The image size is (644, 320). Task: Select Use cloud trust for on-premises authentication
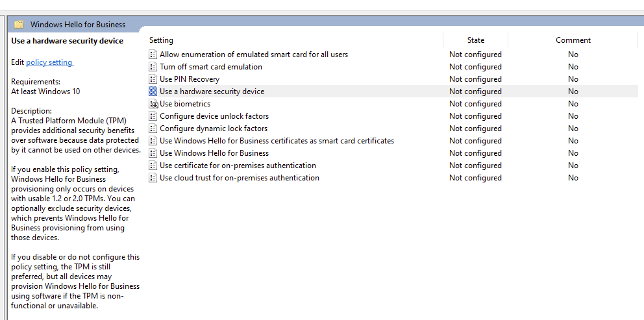click(x=240, y=178)
